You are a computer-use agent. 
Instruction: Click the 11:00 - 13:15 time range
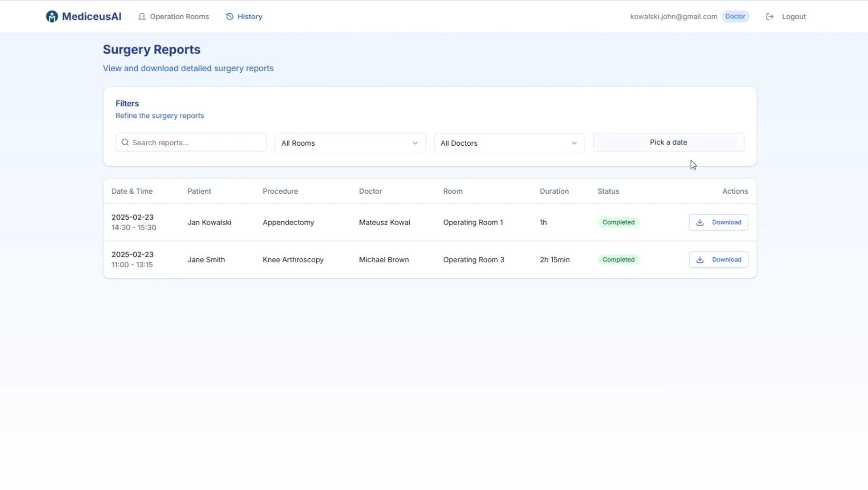[x=132, y=265]
